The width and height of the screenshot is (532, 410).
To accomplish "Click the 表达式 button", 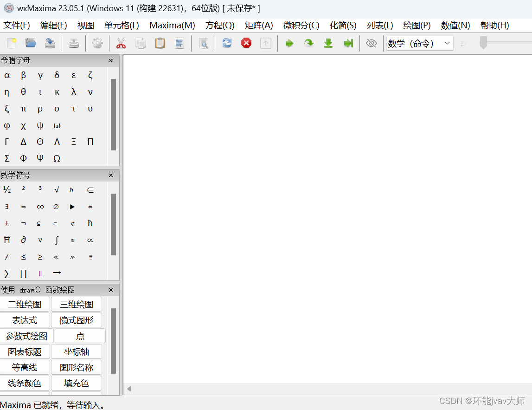I will [25, 320].
